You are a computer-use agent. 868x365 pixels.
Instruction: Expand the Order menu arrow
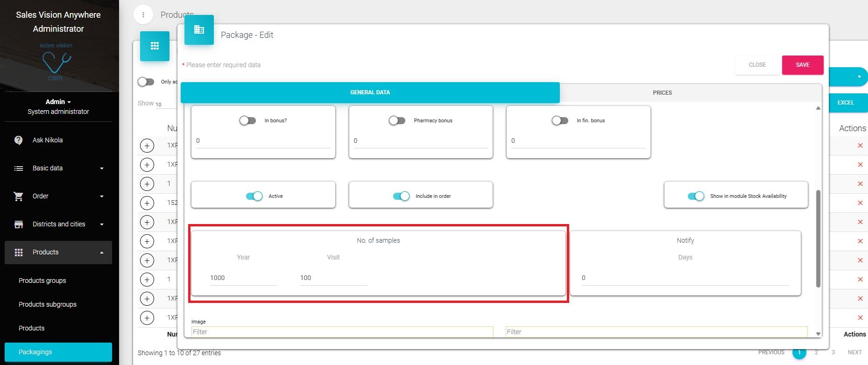click(x=102, y=197)
